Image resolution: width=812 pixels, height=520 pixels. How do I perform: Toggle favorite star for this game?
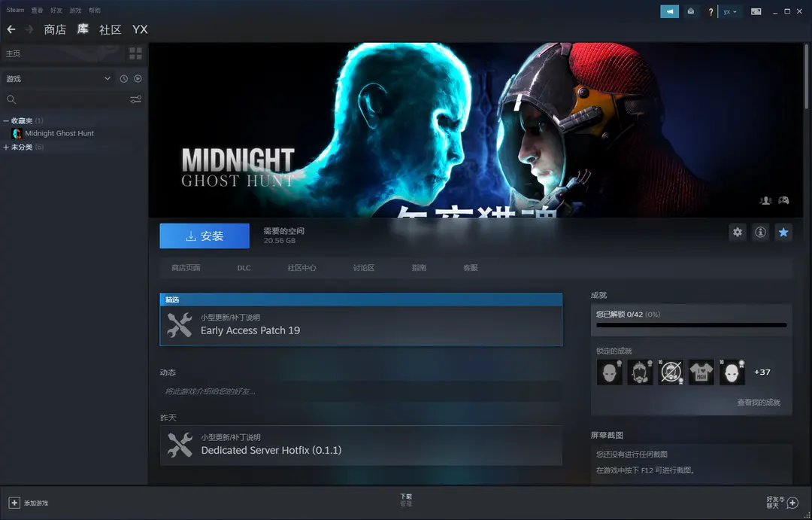(783, 233)
